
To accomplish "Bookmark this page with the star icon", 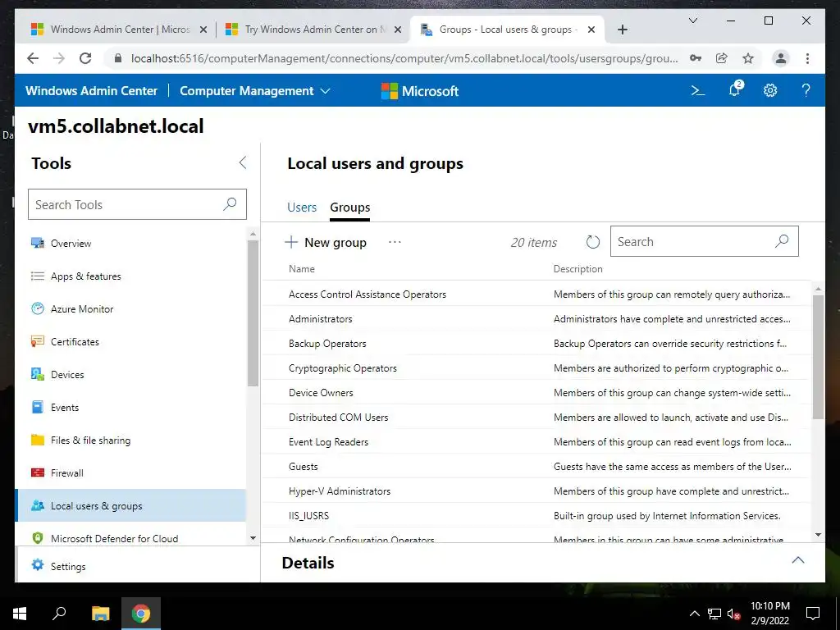I will (x=748, y=58).
